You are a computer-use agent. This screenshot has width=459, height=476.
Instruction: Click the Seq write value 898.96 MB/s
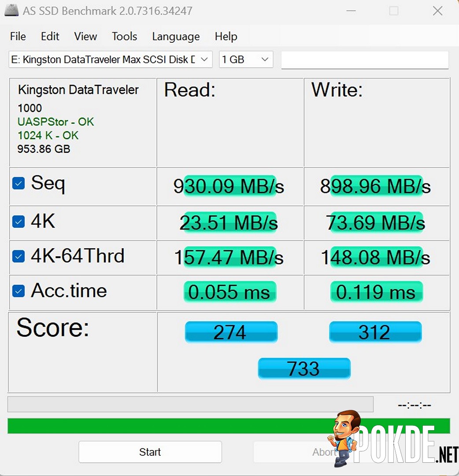(376, 186)
